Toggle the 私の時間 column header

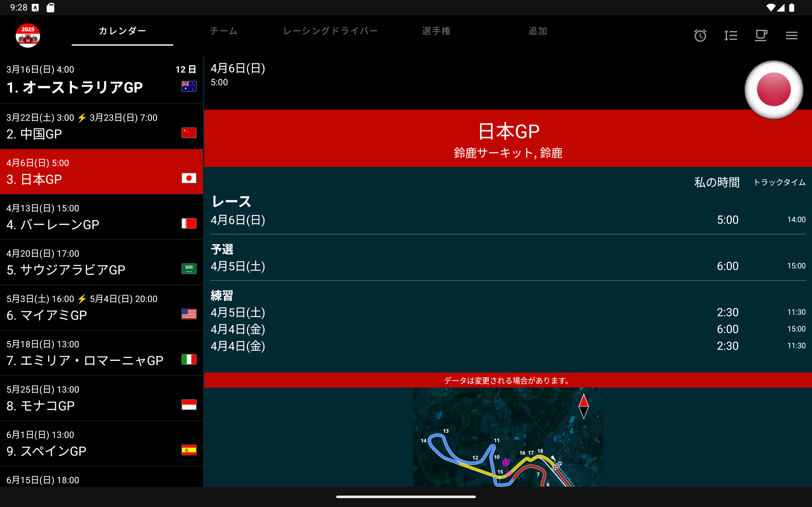tap(717, 183)
